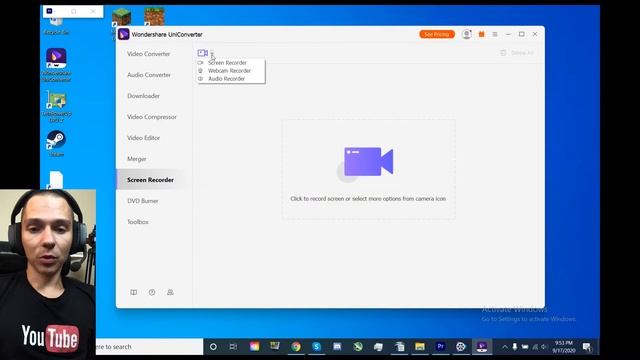Click the Windows search box
This screenshot has width=640, height=360.
[149, 347]
